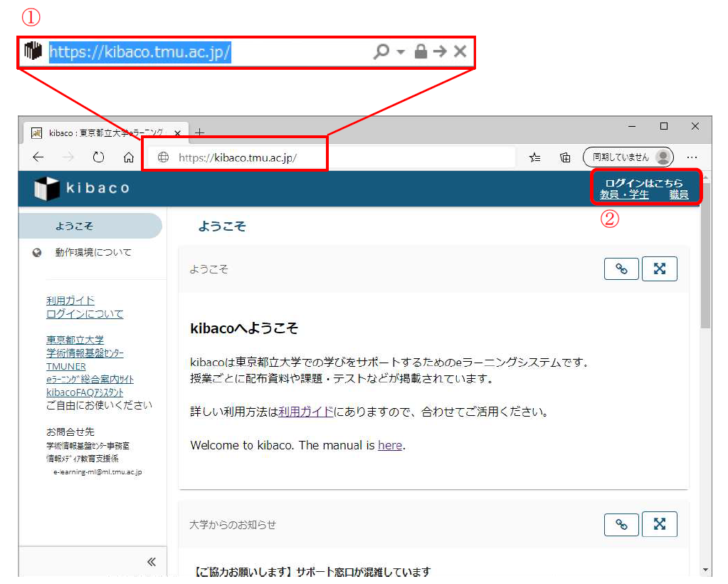Click the globe site info icon
Viewport: 728px width, 584px height.
tap(164, 157)
